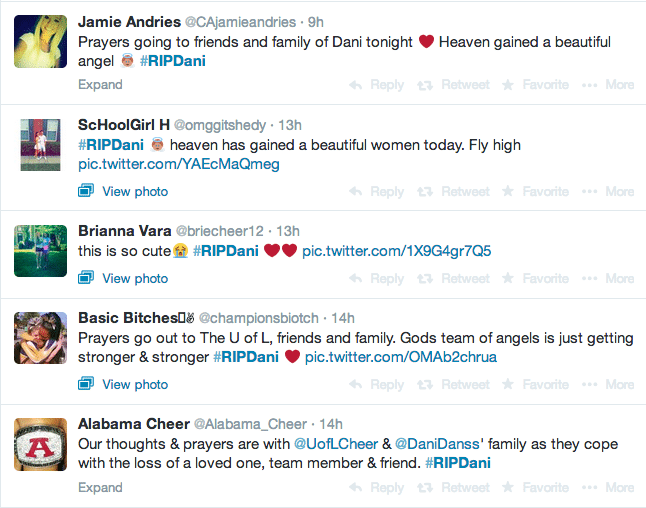Retweet ScHoolGirl H's tweet

[x=453, y=192]
